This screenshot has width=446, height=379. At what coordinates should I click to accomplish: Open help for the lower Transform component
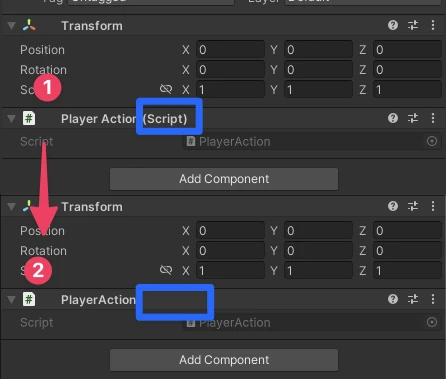pyautogui.click(x=393, y=206)
